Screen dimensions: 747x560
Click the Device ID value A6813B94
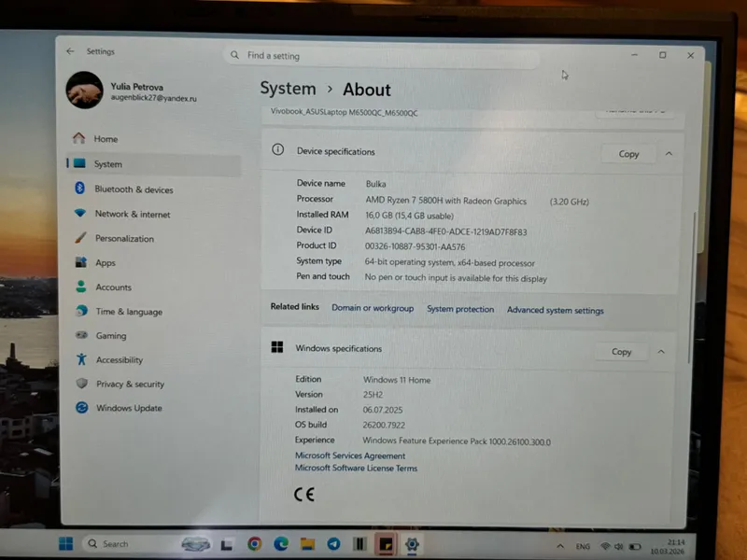[x=446, y=231]
